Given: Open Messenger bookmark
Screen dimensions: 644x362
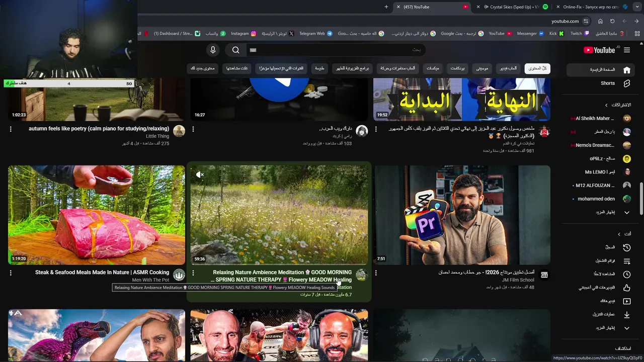Looking at the screenshot, I should pos(530,34).
